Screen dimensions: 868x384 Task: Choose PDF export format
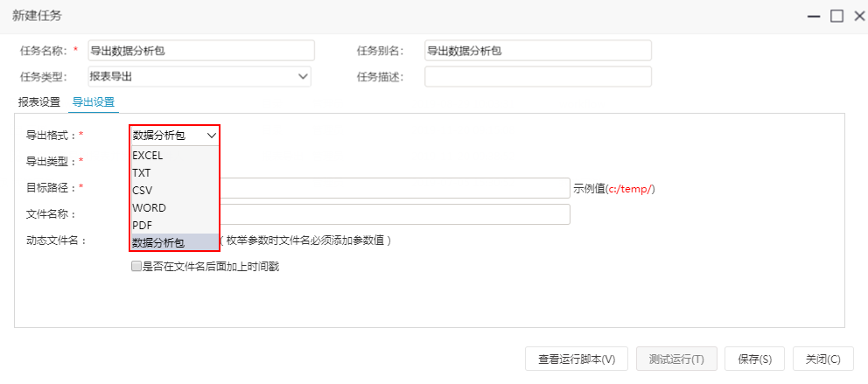point(175,225)
